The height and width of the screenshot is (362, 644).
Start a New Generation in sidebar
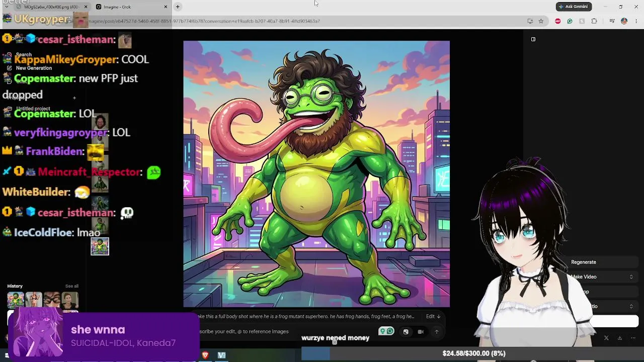[34, 68]
